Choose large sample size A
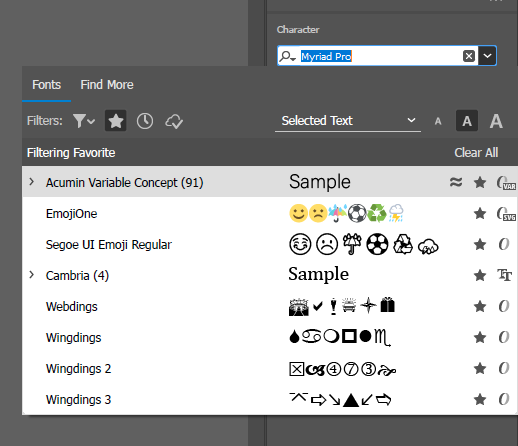 tap(496, 121)
